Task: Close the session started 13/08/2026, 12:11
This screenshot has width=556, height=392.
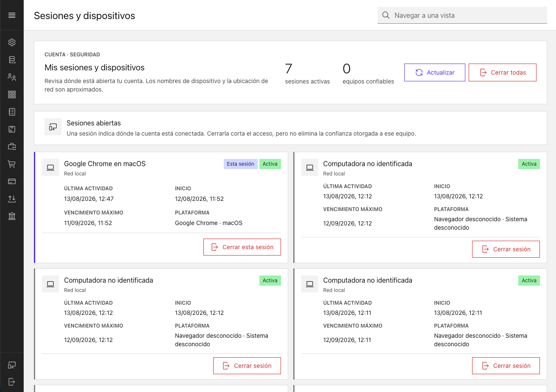Action: tap(506, 366)
